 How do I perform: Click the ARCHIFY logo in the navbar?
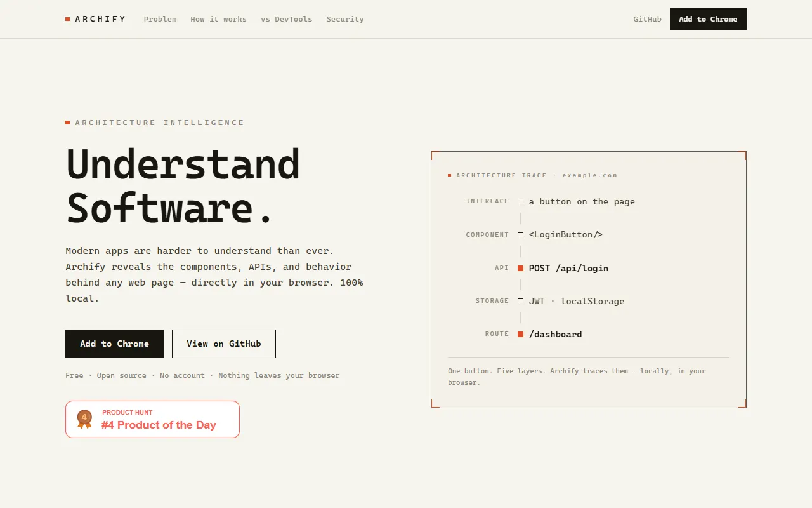pyautogui.click(x=96, y=19)
